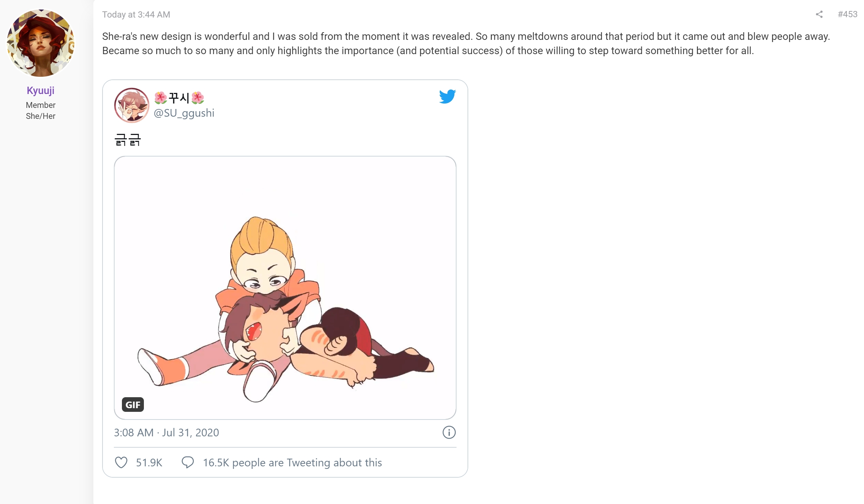Like the tweet via heart icon

121,462
